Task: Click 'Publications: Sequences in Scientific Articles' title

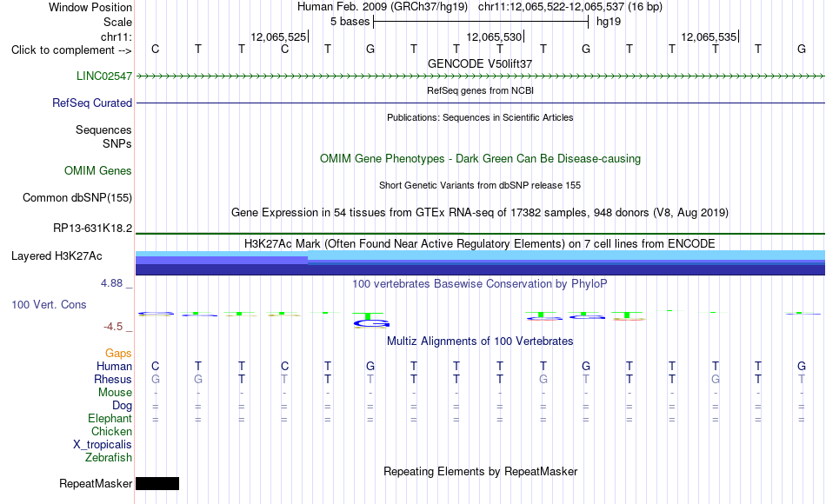Action: [x=480, y=117]
